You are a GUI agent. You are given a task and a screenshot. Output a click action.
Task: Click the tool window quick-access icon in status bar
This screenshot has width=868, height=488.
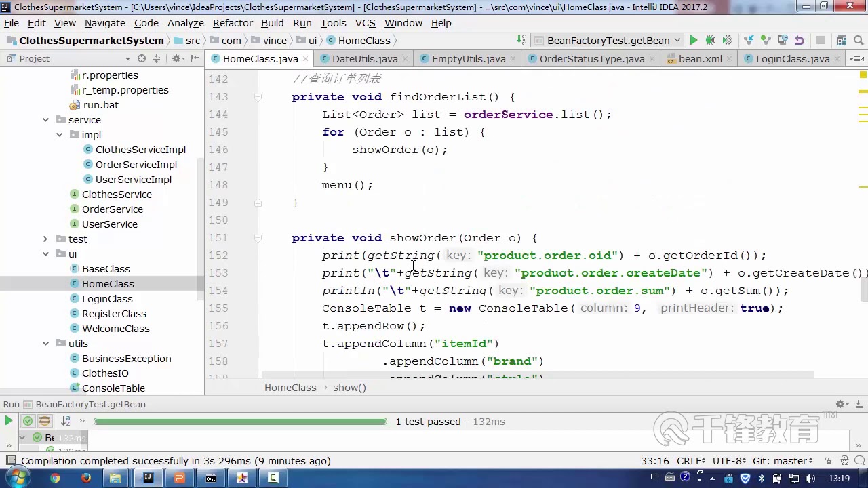(9, 461)
